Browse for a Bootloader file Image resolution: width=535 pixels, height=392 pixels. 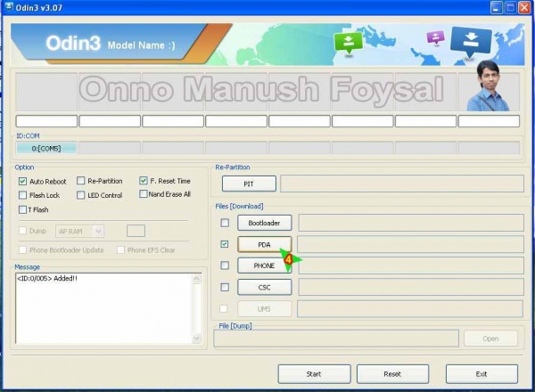(x=265, y=223)
